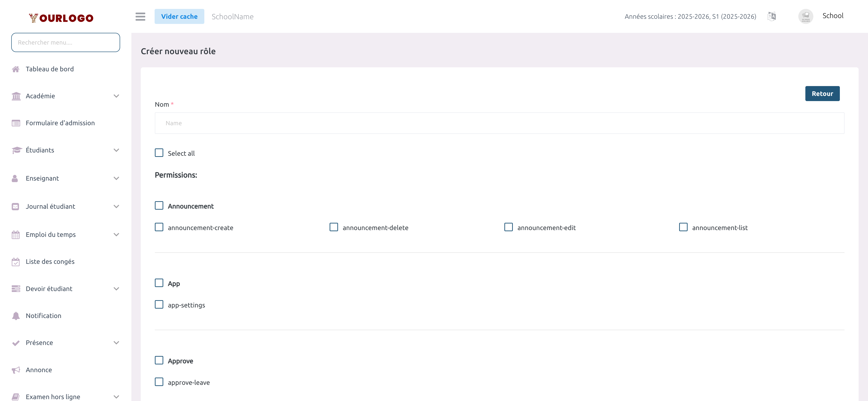Open the Tableau de bord dashboard icon
The height and width of the screenshot is (401, 868).
(16, 69)
